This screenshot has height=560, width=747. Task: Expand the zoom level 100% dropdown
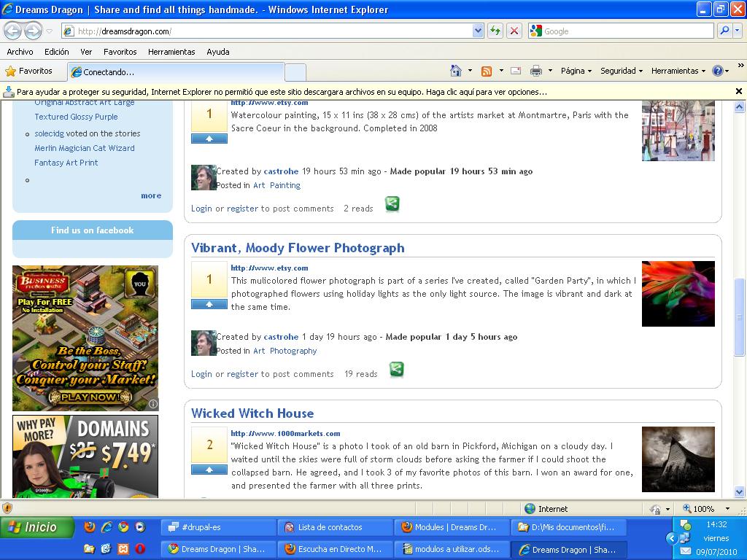tap(727, 509)
